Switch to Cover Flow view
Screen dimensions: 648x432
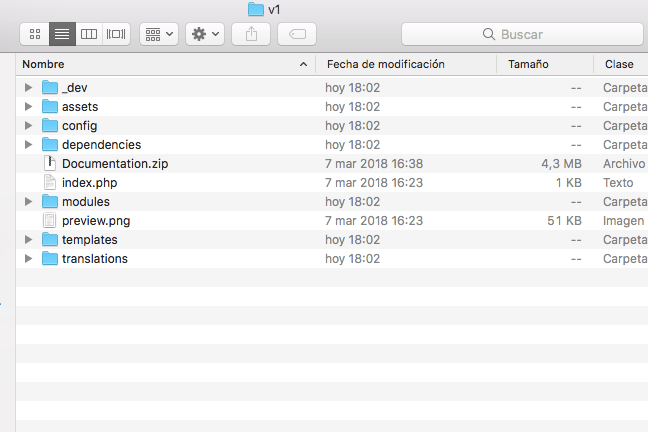tap(116, 34)
